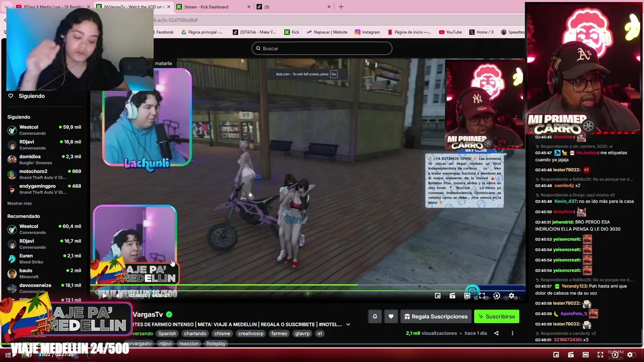This screenshot has height=362, width=644.
Task: Open the Página principal bookmark
Action: [x=202, y=32]
